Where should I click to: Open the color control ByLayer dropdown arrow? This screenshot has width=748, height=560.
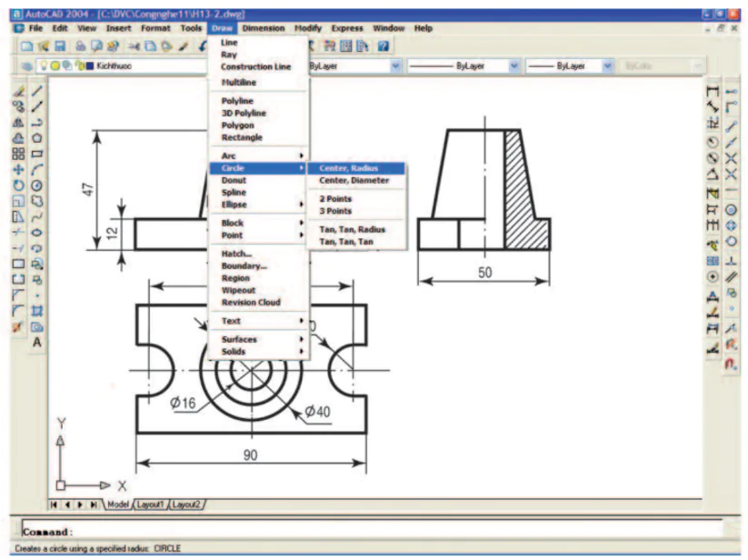click(395, 65)
